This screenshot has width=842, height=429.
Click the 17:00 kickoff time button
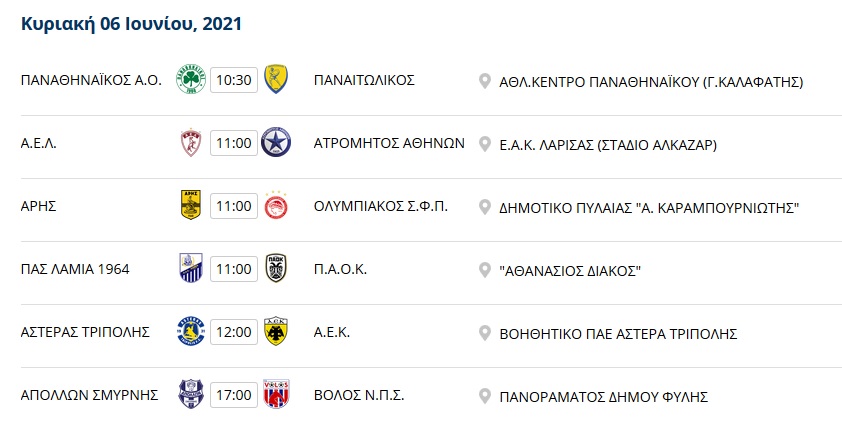point(234,395)
